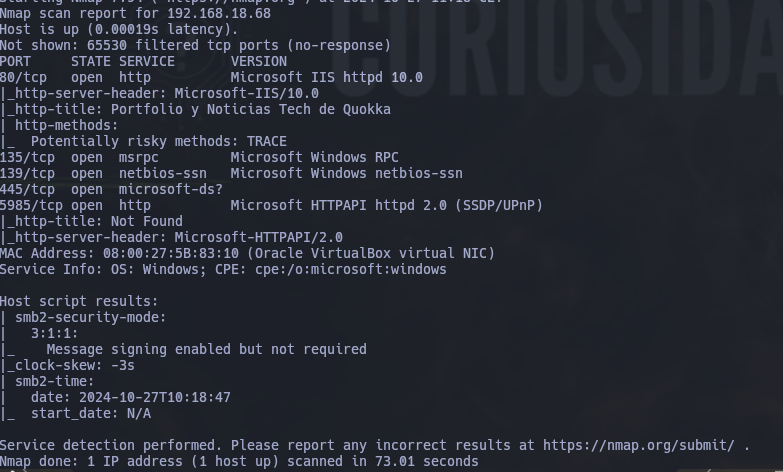Screen dimensions: 783x472
Task: Click the VERSION column header
Action: [x=259, y=61]
